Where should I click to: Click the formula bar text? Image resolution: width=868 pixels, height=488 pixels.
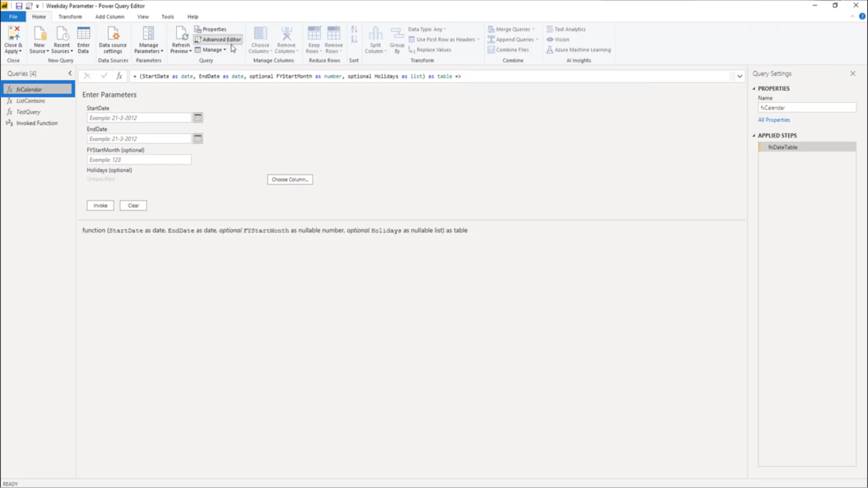coord(297,76)
